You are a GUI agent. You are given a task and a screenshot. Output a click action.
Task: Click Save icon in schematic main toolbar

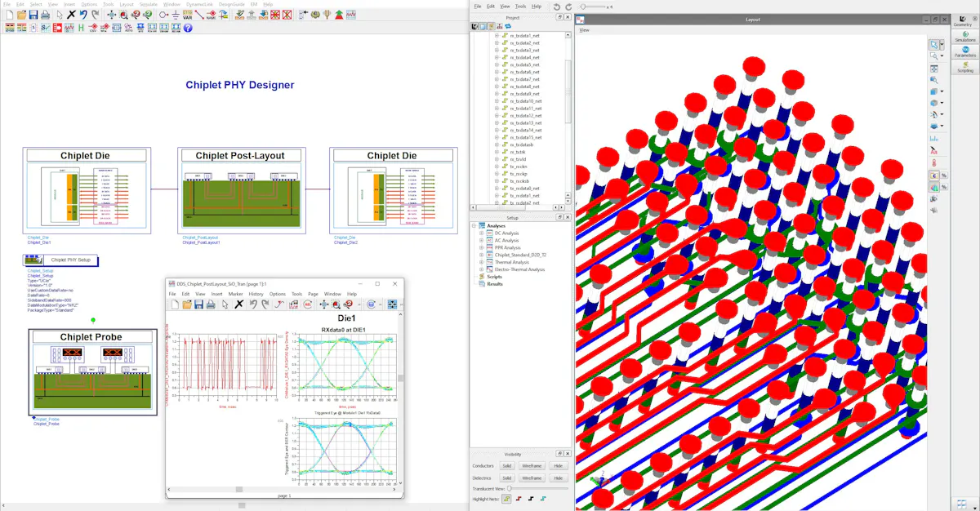tap(33, 15)
